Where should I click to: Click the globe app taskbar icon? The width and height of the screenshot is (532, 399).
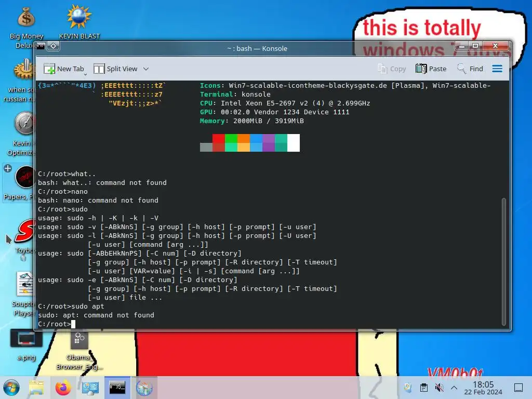point(144,388)
